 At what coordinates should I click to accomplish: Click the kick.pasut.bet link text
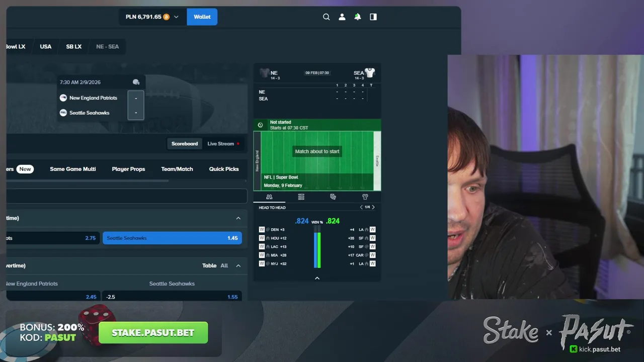[600, 349]
